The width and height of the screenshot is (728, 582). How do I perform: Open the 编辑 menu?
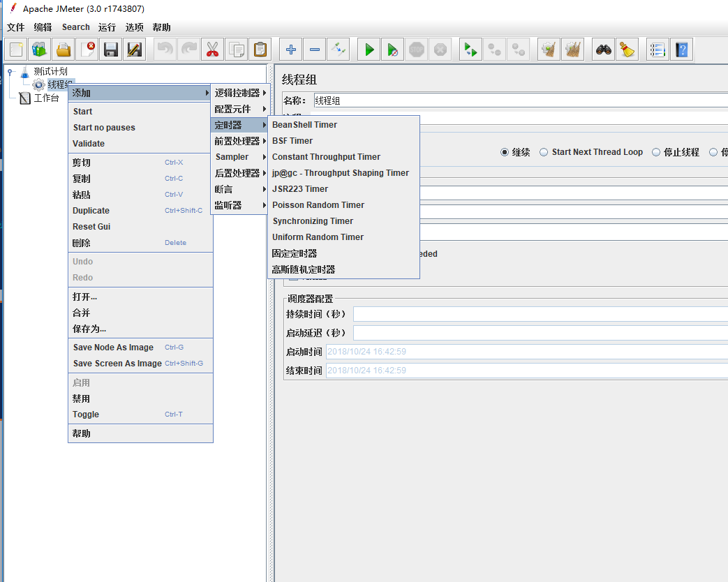pos(43,27)
